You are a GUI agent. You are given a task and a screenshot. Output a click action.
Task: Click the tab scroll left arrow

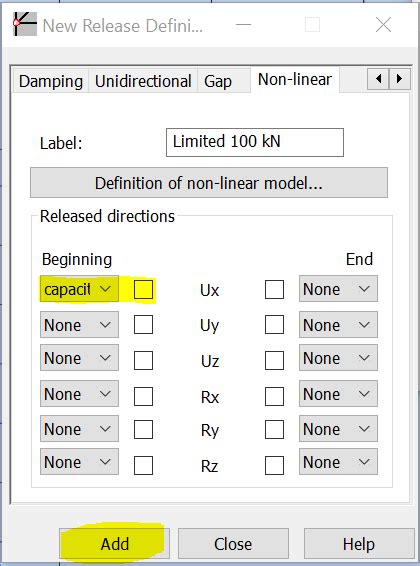pos(378,79)
